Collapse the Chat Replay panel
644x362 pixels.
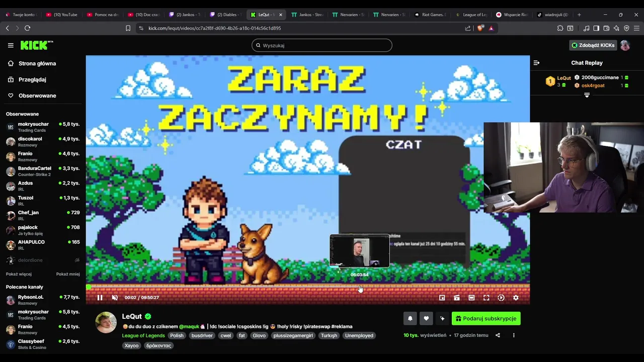(536, 63)
